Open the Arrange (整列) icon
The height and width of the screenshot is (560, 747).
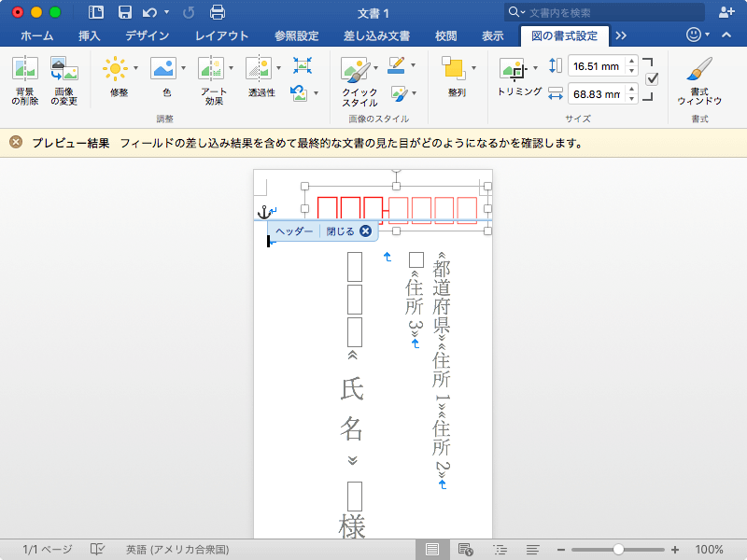[453, 68]
